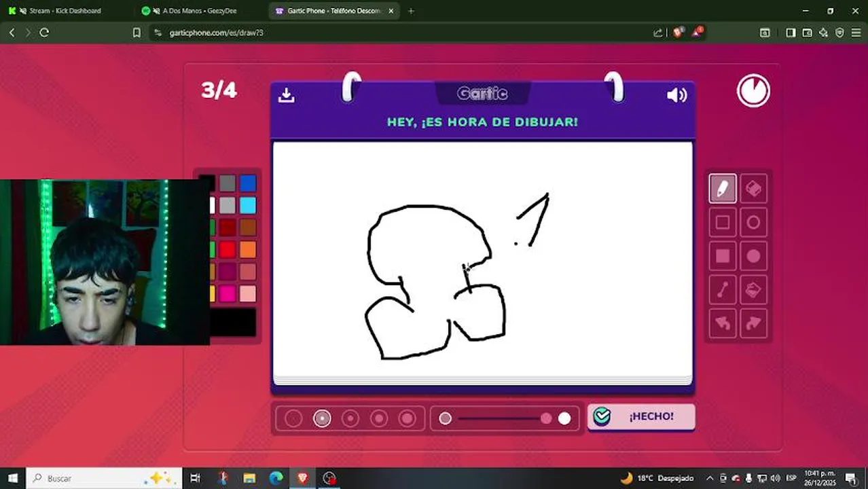The height and width of the screenshot is (489, 868).
Task: Click Brave browser taskbar icon
Action: pos(303,478)
